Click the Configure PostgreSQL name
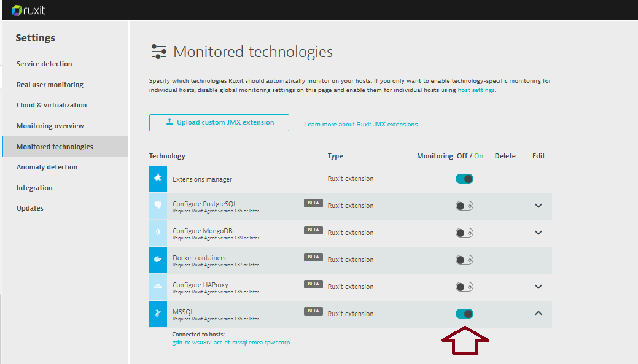 coord(204,204)
